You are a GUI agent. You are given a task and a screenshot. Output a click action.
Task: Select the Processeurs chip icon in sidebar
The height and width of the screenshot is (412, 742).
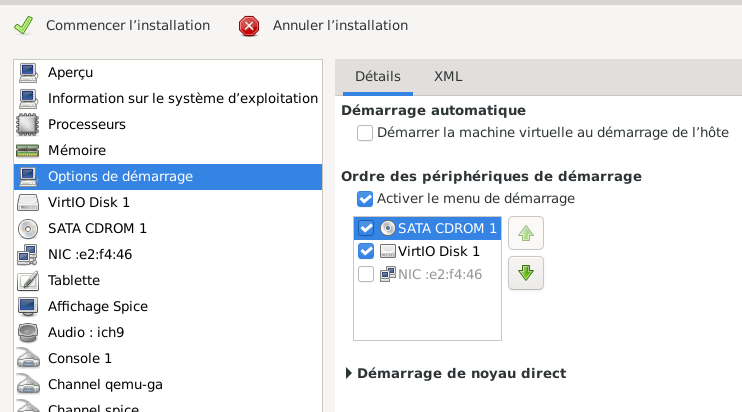(28, 124)
